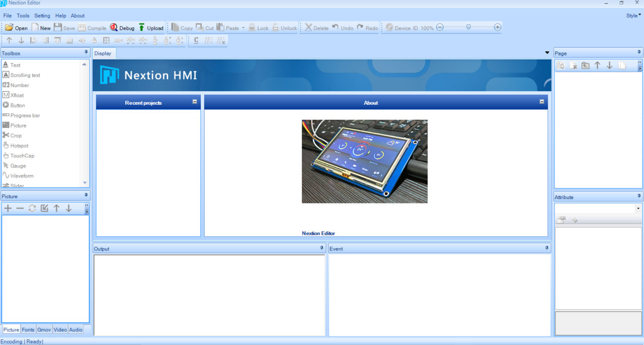Image resolution: width=644 pixels, height=345 pixels.
Task: Click the zoom in plus button
Action: tap(498, 27)
